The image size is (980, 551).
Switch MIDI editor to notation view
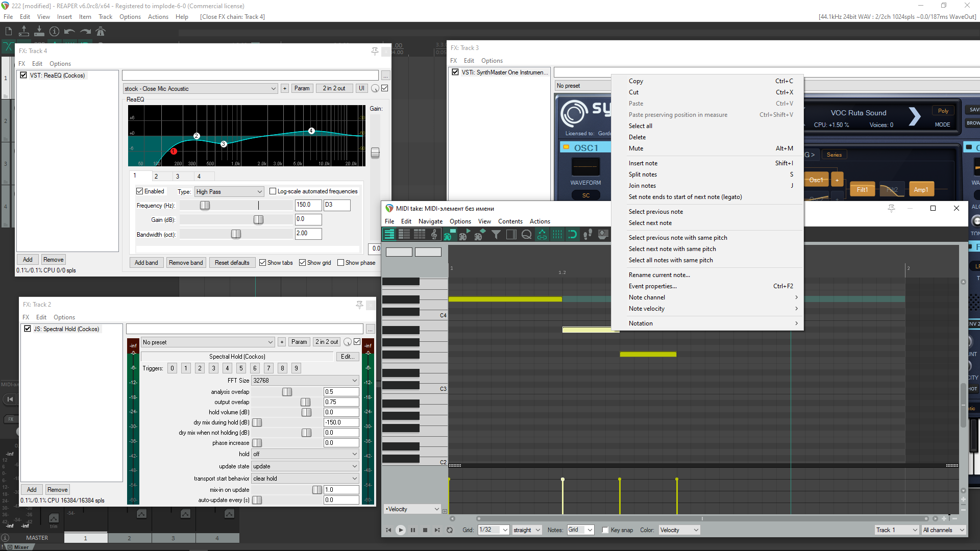(434, 234)
